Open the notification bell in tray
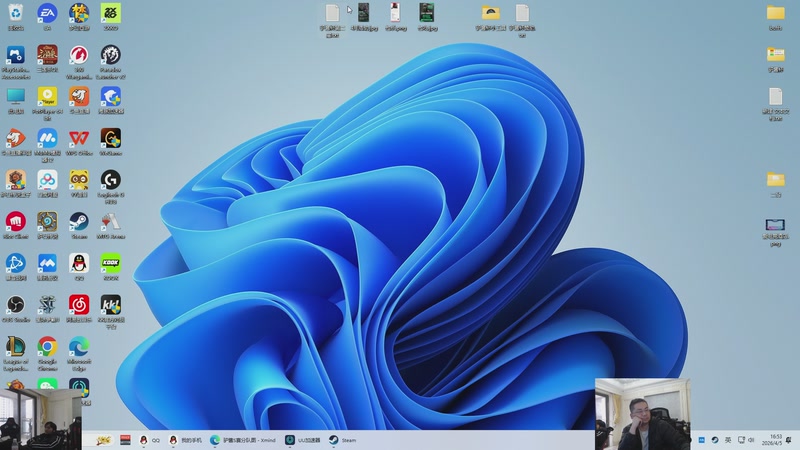Viewport: 800px width, 450px height. (x=789, y=440)
